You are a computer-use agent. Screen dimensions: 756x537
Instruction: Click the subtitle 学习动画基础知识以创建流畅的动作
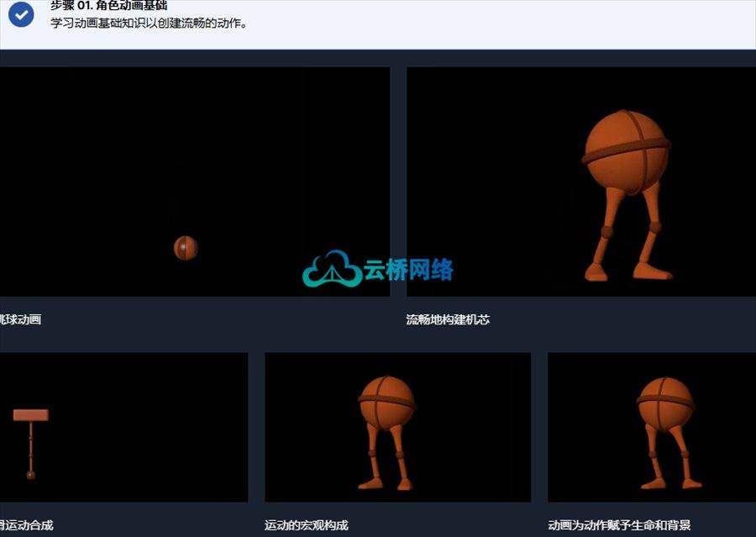coord(149,24)
